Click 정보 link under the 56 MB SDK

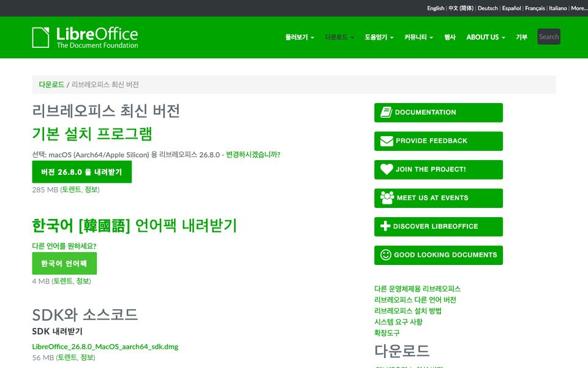point(86,358)
